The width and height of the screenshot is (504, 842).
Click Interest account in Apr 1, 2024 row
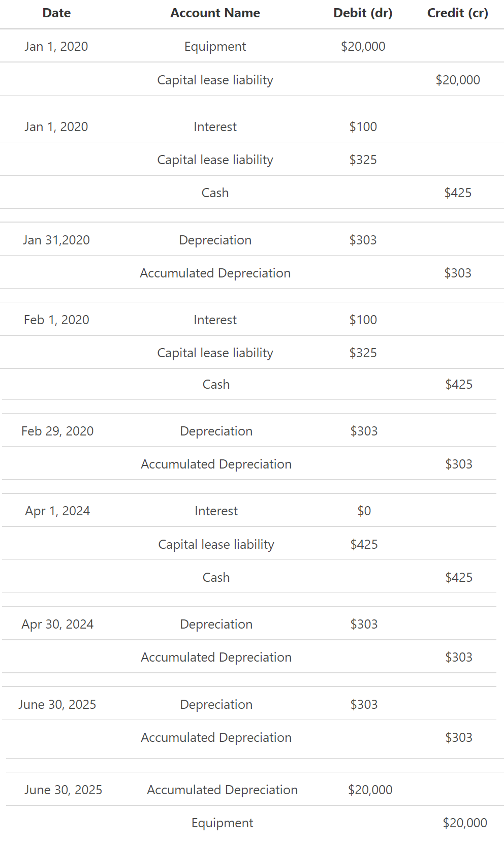pyautogui.click(x=216, y=511)
